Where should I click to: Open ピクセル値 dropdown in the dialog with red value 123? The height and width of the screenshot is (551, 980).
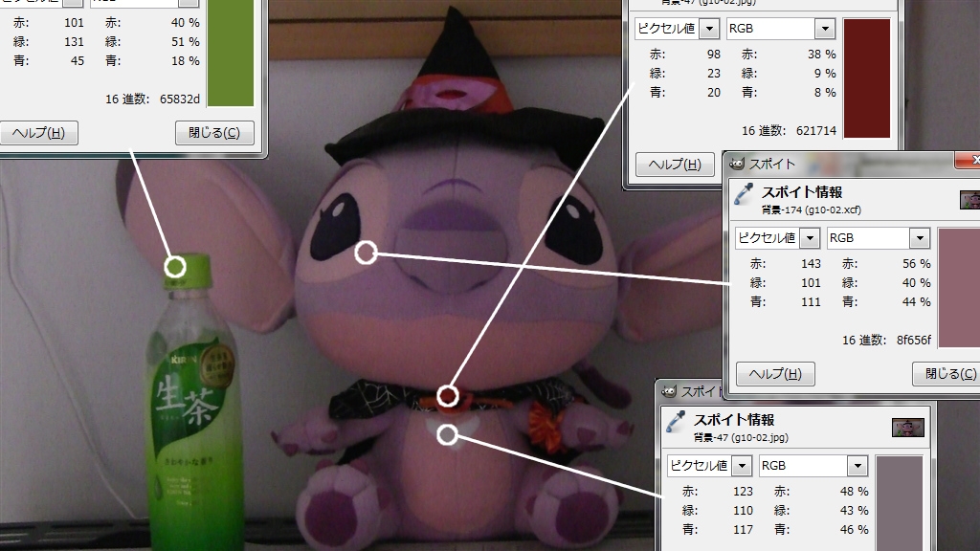click(x=709, y=466)
